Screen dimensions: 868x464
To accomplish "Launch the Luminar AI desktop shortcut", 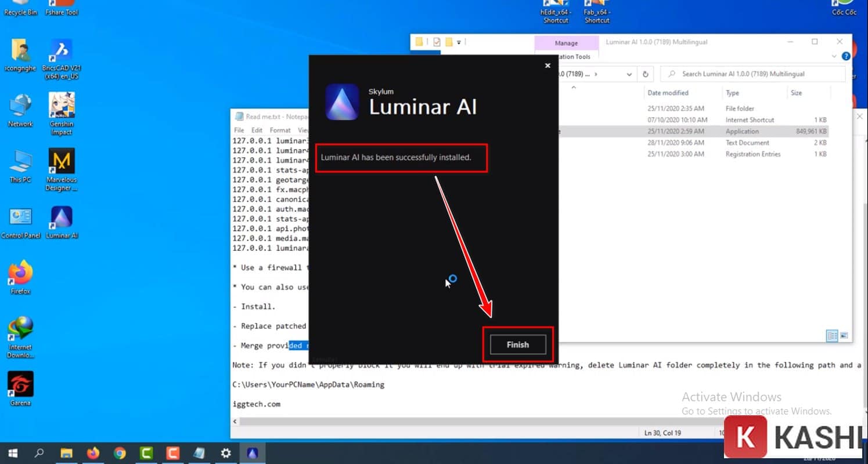I will (x=62, y=223).
